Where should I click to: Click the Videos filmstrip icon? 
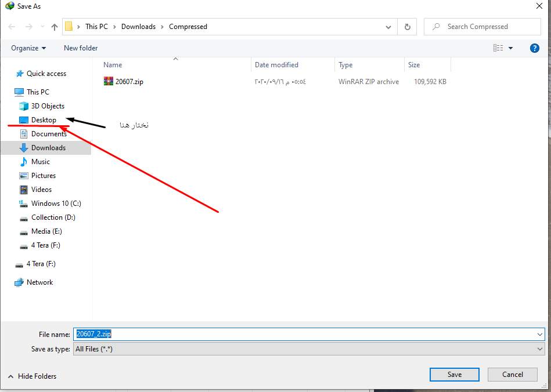[24, 190]
